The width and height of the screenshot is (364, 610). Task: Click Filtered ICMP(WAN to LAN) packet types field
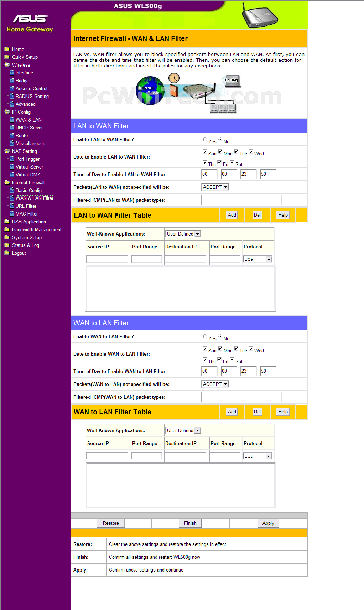pos(241,397)
